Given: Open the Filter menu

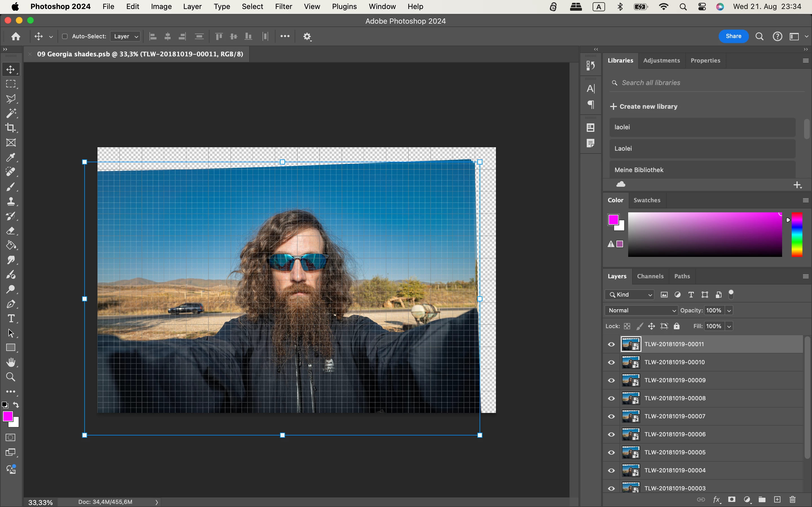Looking at the screenshot, I should (x=283, y=6).
